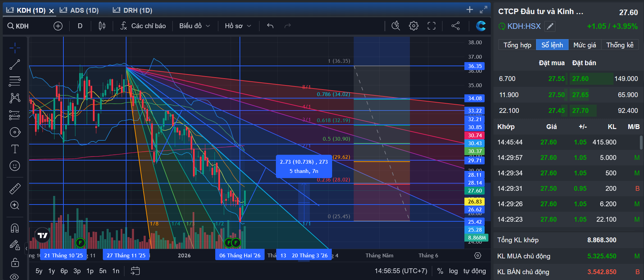Select the ruler measure tool
644x280 pixels.
pos(15,188)
